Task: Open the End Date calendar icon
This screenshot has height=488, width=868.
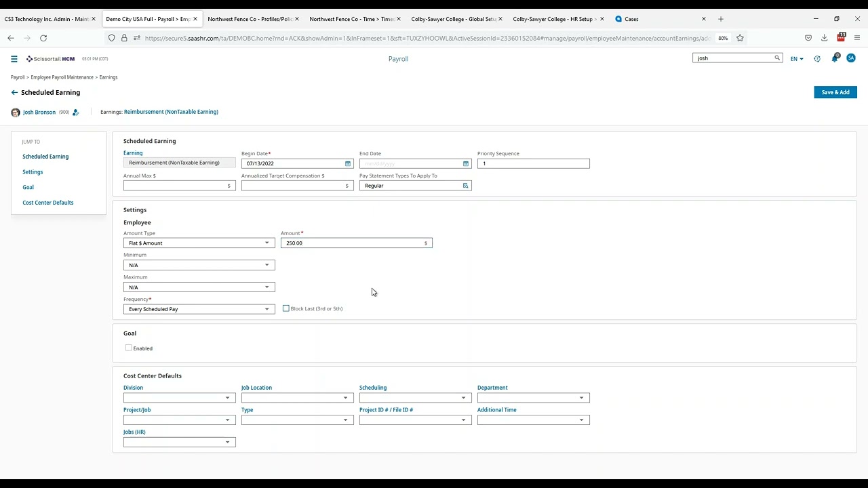Action: tap(465, 163)
